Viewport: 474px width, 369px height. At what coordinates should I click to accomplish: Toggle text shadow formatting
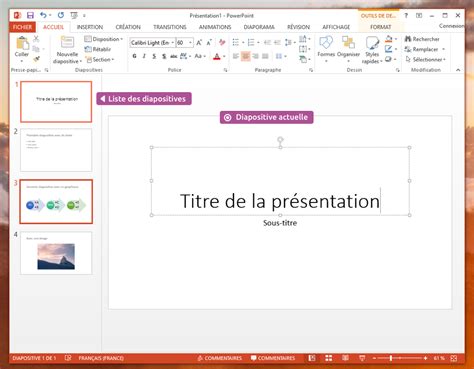[x=164, y=56]
